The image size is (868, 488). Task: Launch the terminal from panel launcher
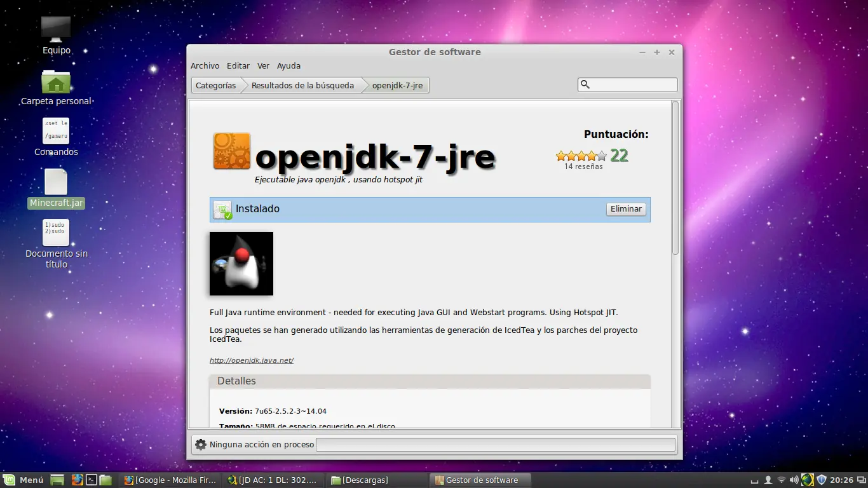(92, 480)
